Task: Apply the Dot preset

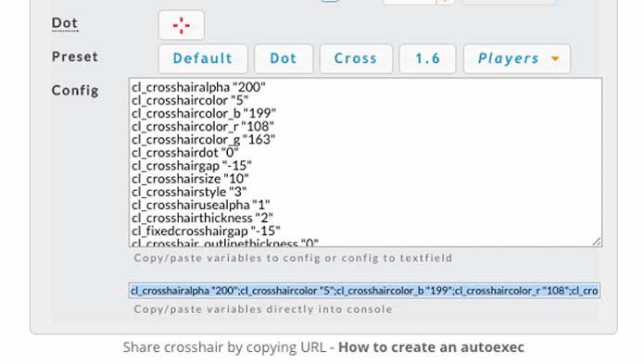Action: [x=284, y=58]
